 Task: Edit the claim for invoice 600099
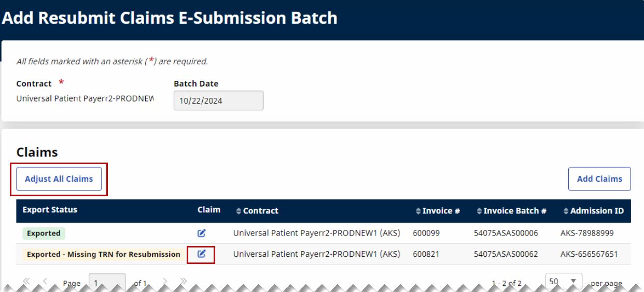click(202, 233)
